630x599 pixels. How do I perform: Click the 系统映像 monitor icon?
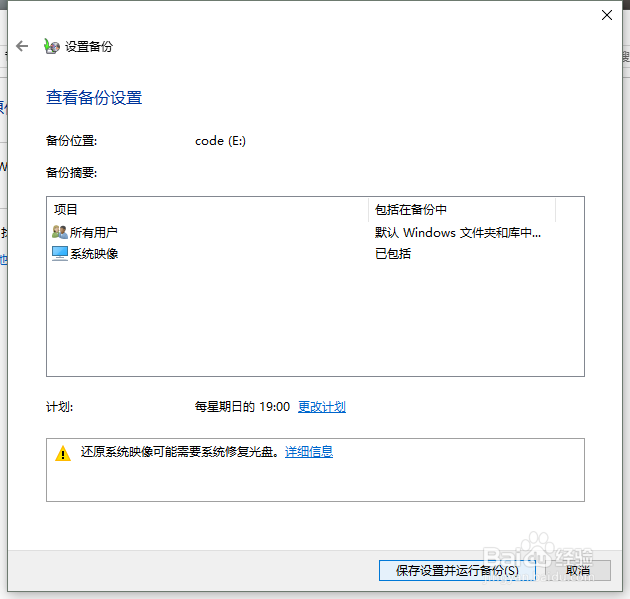60,254
